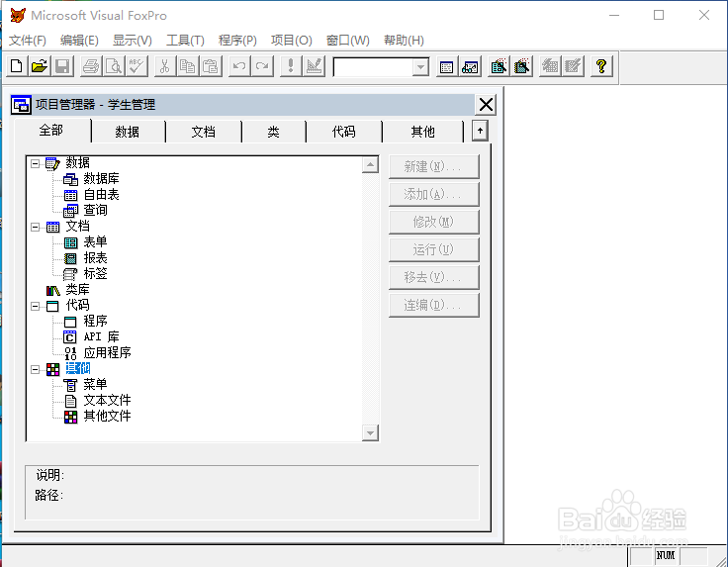Select the 类库 tree item

click(77, 290)
